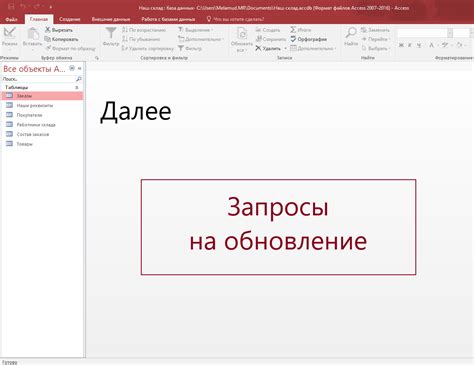Copy selection with Копировать
Image resolution: width=474 pixels, height=365 pixels.
[x=61, y=39]
